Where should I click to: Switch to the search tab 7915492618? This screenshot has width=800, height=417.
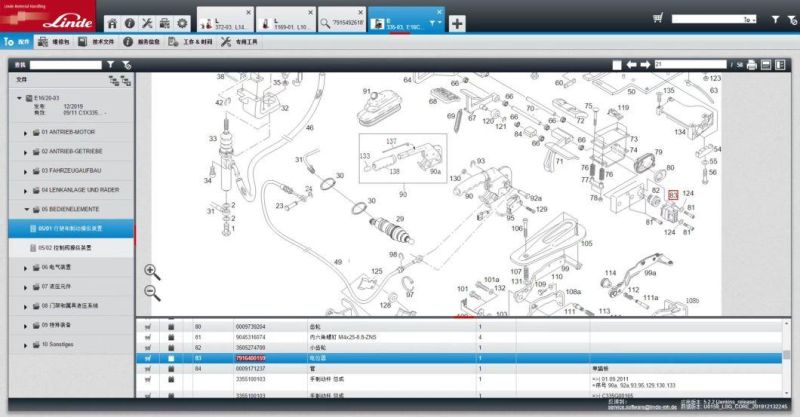(341, 20)
